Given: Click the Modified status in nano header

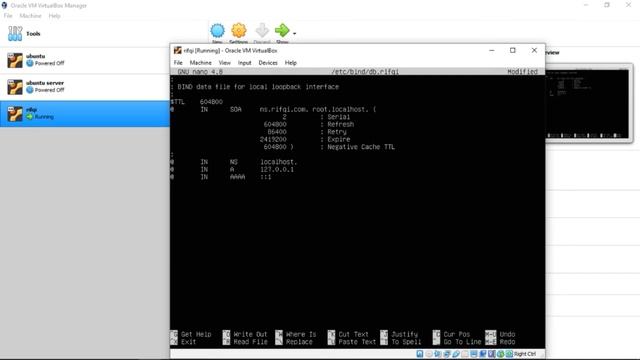Looking at the screenshot, I should [x=522, y=72].
